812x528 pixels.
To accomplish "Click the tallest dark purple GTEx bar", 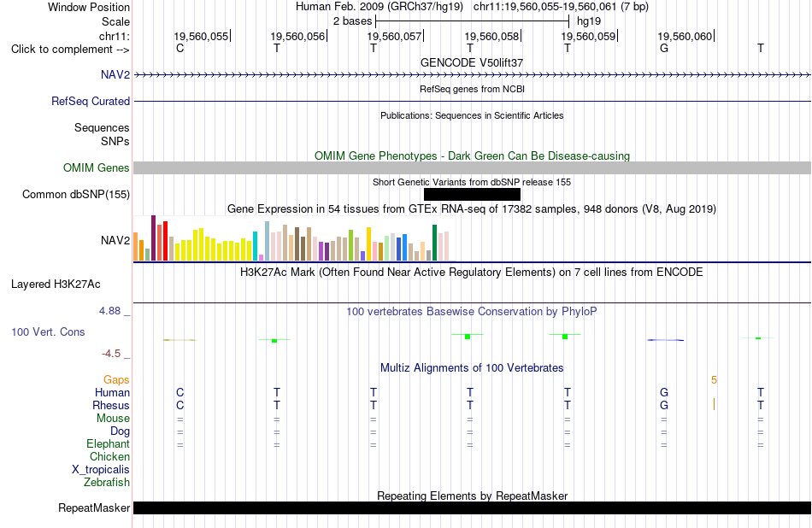I will point(153,238).
